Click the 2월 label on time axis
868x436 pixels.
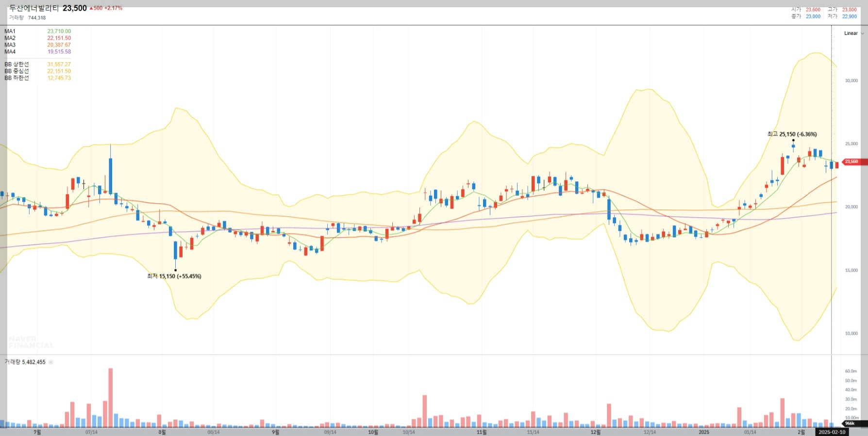pos(801,432)
